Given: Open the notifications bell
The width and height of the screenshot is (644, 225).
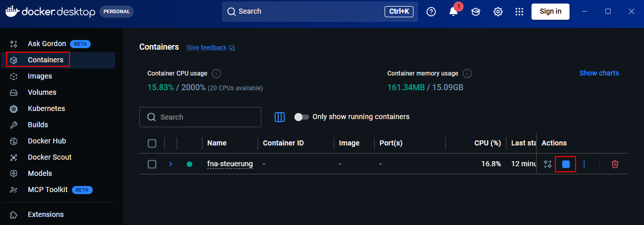Looking at the screenshot, I should 453,12.
